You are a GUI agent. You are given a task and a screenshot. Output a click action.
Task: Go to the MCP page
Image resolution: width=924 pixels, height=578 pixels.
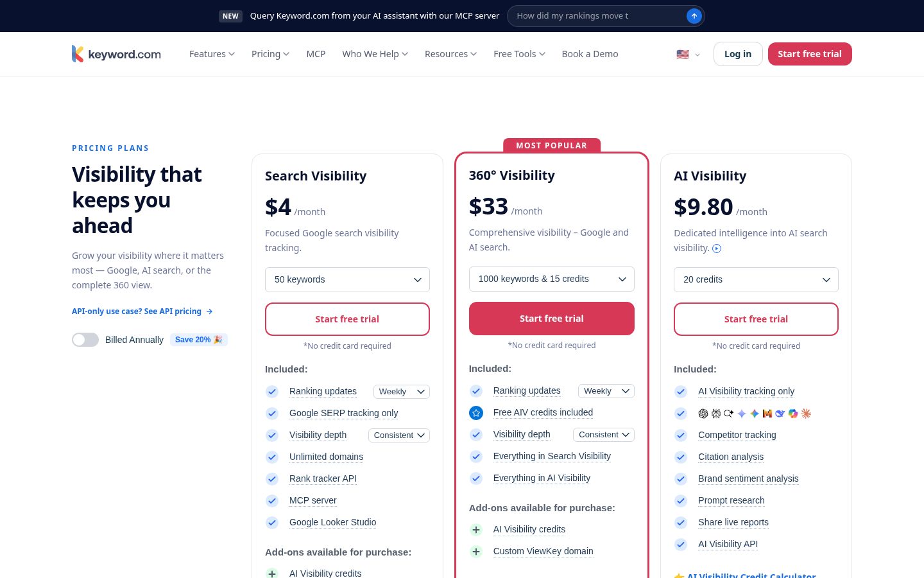pos(316,54)
